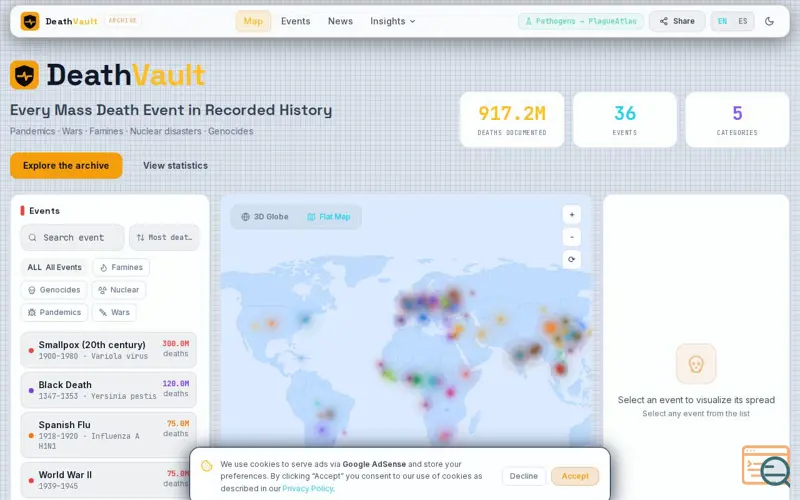Viewport: 800px width, 500px height.
Task: Click the 917.2M deaths documented card
Action: tap(512, 120)
